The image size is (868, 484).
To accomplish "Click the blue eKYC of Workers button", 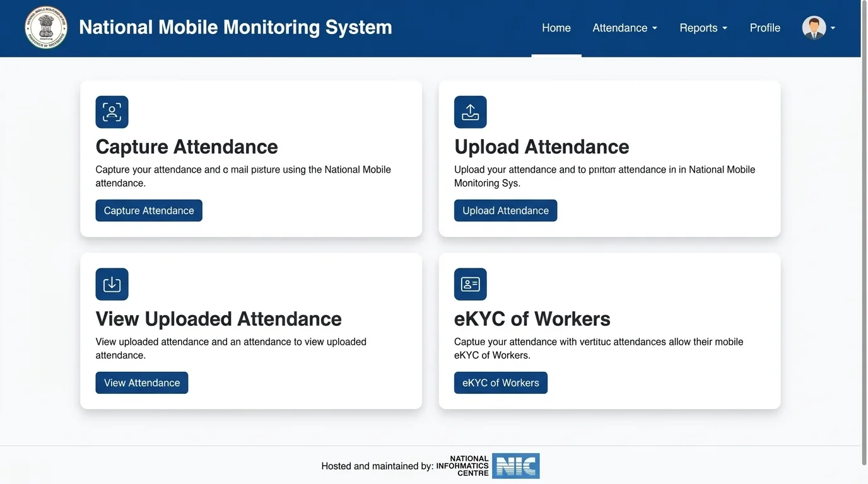I will (x=501, y=383).
